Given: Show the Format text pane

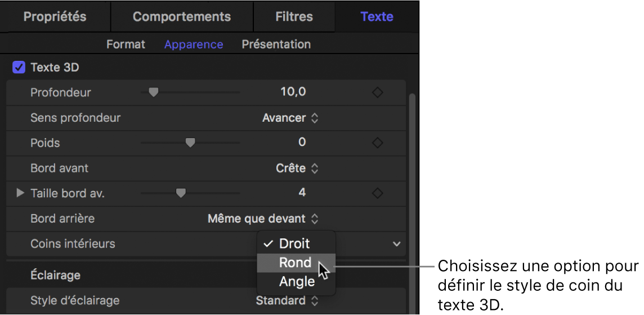Looking at the screenshot, I should (126, 44).
